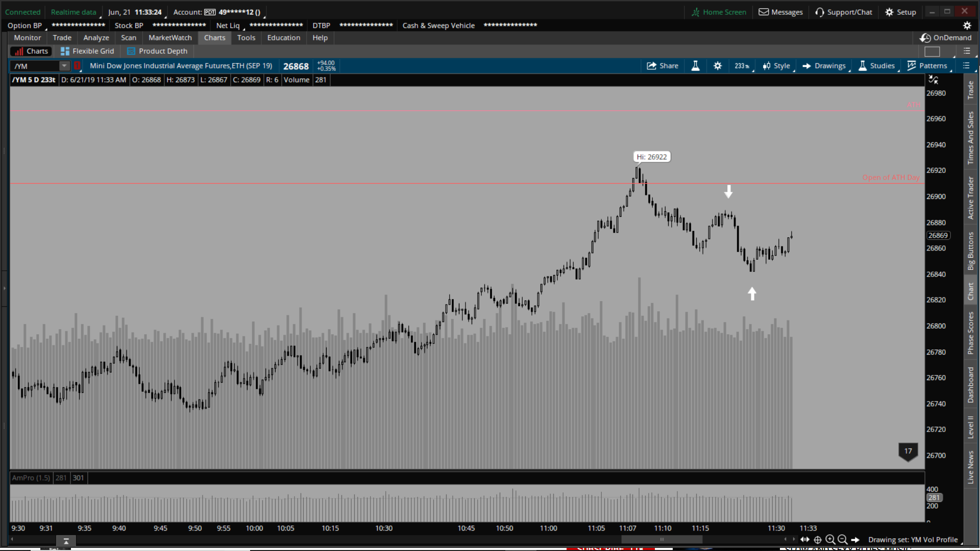Open Support/Chat
This screenshot has height=551, width=980.
click(x=844, y=12)
